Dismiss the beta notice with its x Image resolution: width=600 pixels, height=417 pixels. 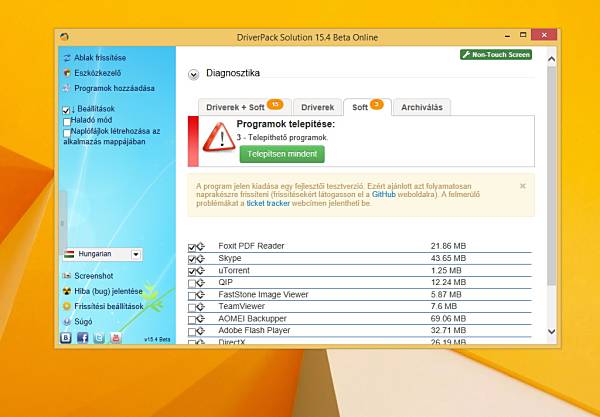[x=523, y=186]
